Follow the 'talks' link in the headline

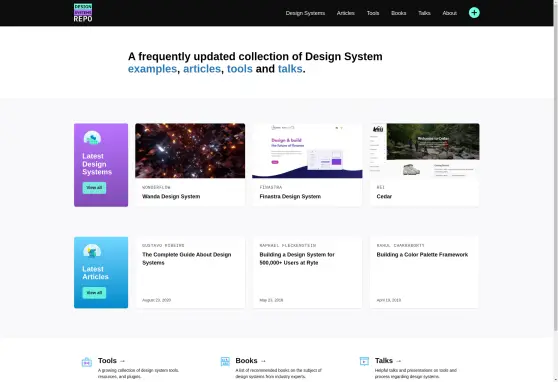[x=290, y=69]
